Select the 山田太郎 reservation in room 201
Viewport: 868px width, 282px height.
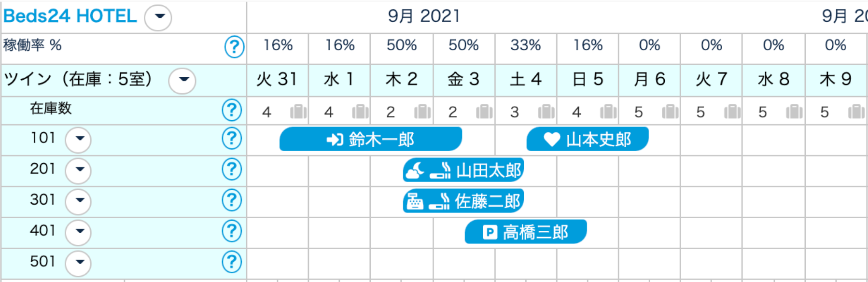463,170
